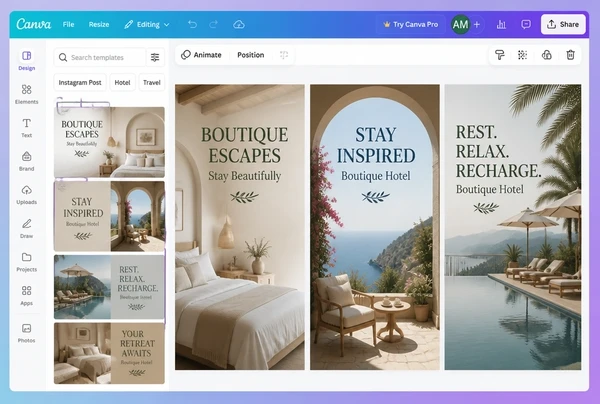Undo the last action
Image resolution: width=600 pixels, height=404 pixels.
192,24
